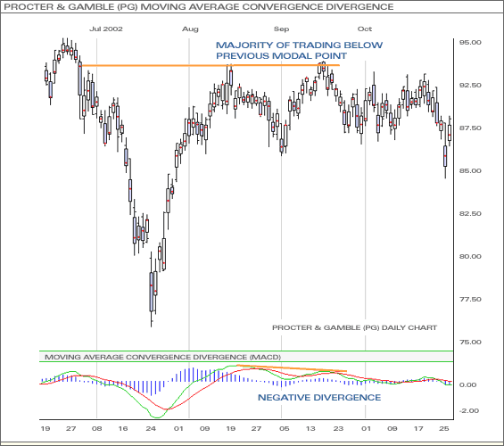Click the 'Aug' month label
This screenshot has width=504, height=446.
(190, 29)
